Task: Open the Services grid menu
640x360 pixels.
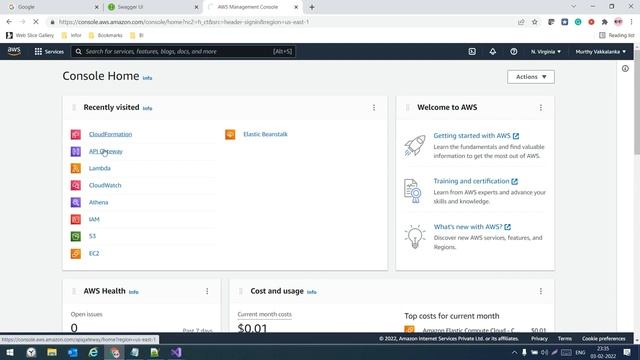Action: click(49, 51)
